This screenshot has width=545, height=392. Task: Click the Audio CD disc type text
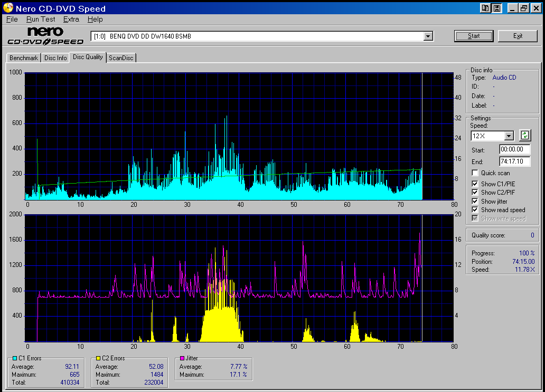(504, 78)
